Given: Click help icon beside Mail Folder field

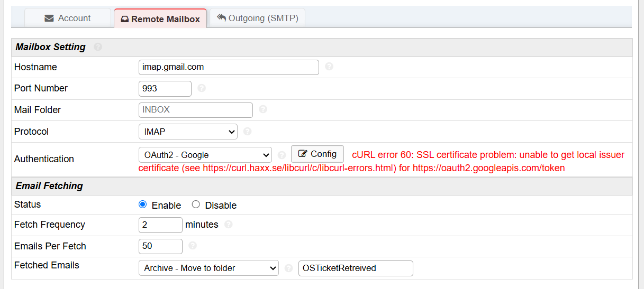Looking at the screenshot, I should pos(263,110).
